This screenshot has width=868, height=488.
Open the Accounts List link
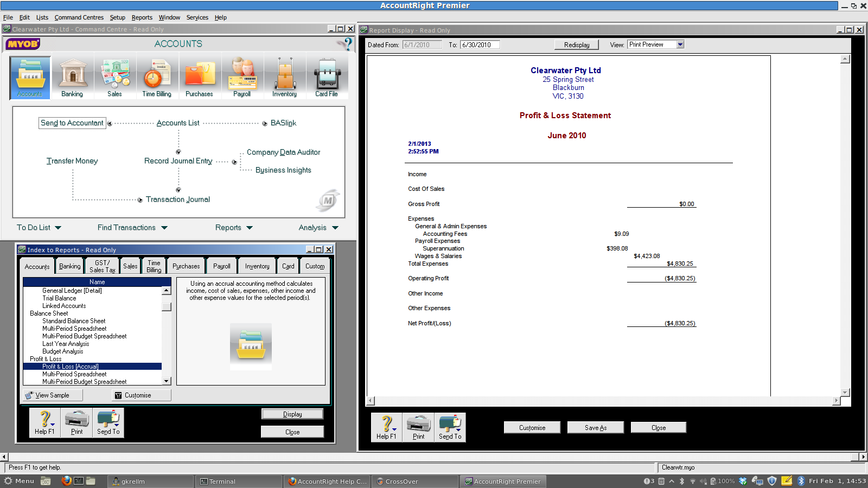pos(178,123)
